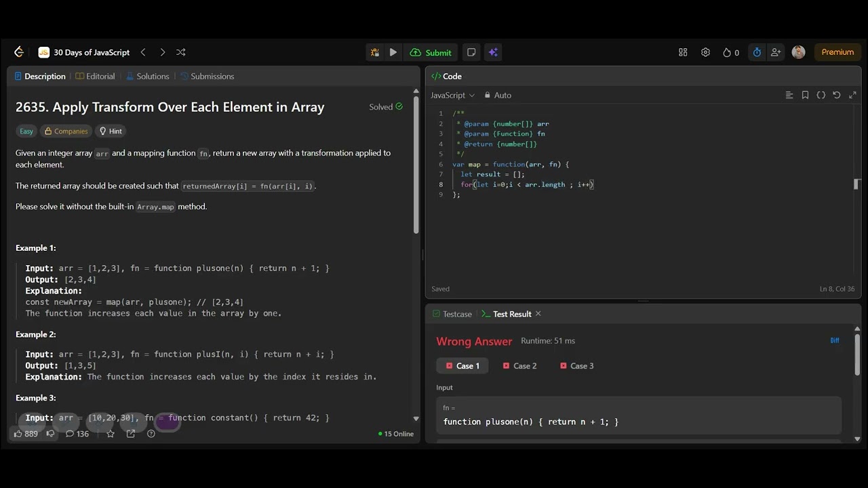Screen dimensions: 868x488
Task: Pick a random problem with shuffle icon
Action: [x=180, y=52]
